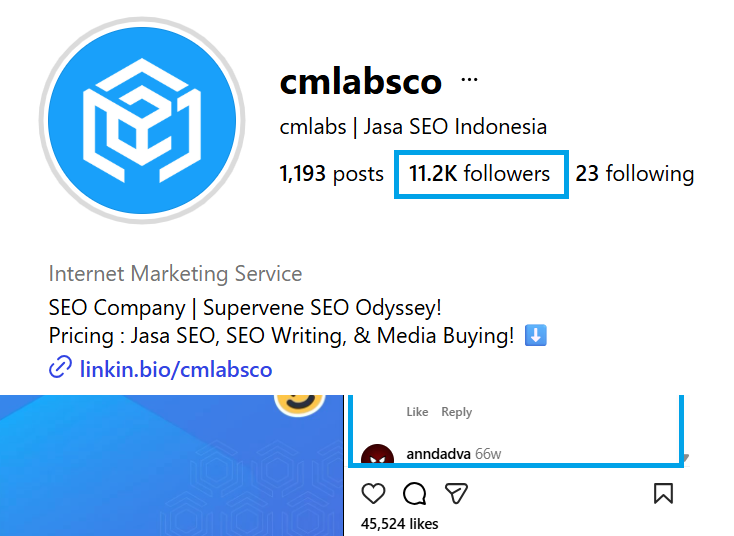Click the smiley emoji on the post image
The width and height of the screenshot is (734, 536).
[x=300, y=404]
